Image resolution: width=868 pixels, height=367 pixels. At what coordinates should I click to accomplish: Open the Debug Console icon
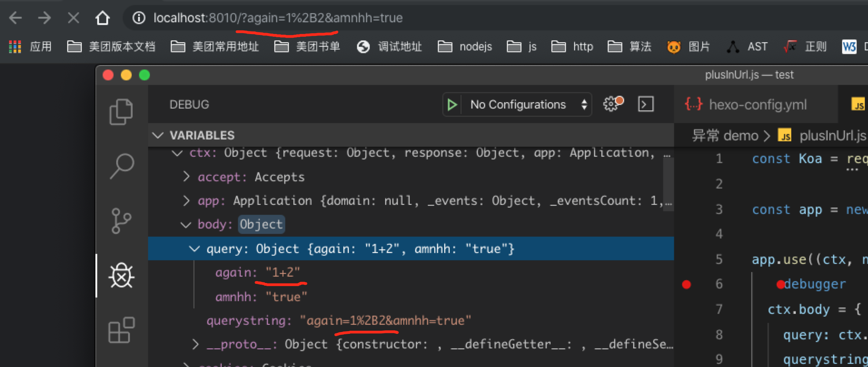tap(645, 104)
